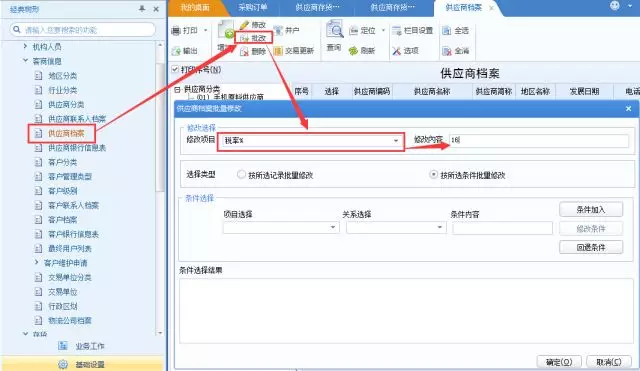
Task: Click the 取消(C) button
Action: coord(609,362)
